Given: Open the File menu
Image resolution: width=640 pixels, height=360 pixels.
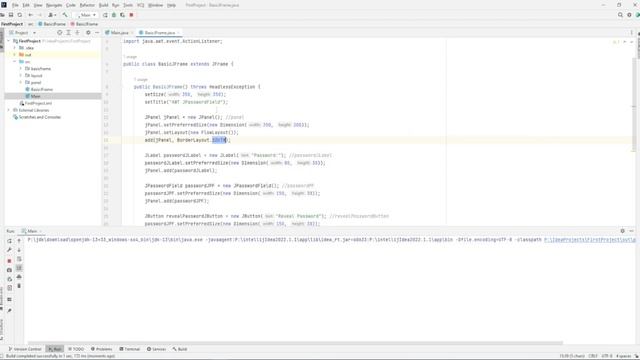Looking at the screenshot, I should pyautogui.click(x=15, y=5).
